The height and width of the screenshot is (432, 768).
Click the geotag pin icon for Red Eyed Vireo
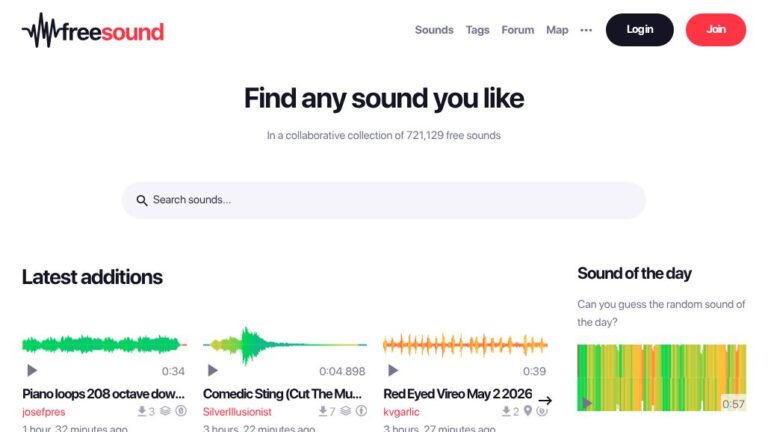528,410
